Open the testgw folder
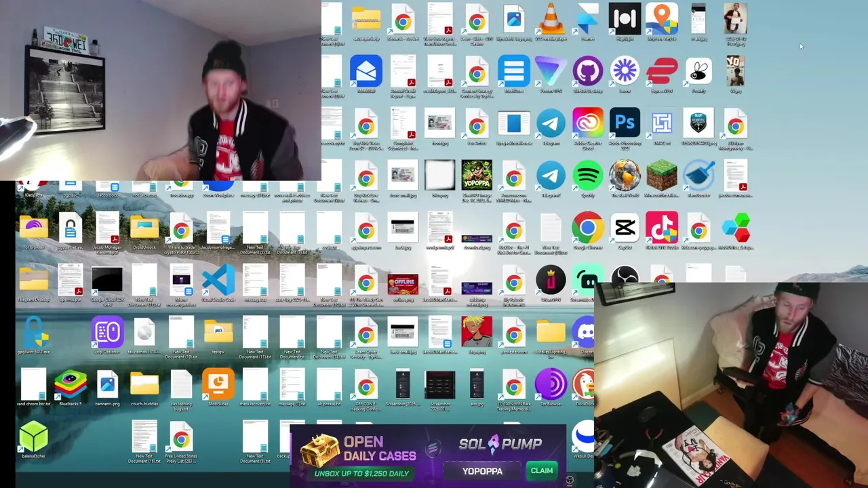Screen dimensions: 868x488 point(218,333)
